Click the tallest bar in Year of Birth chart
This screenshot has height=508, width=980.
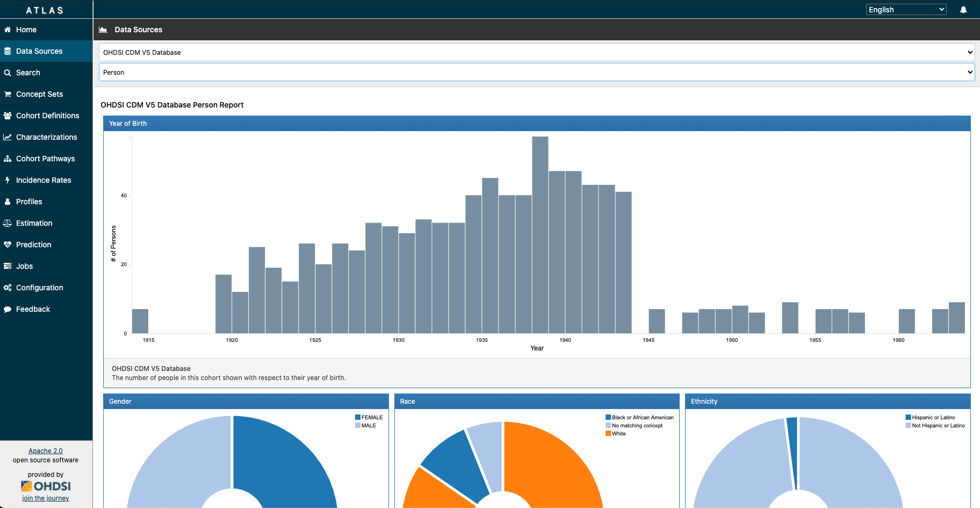541,235
